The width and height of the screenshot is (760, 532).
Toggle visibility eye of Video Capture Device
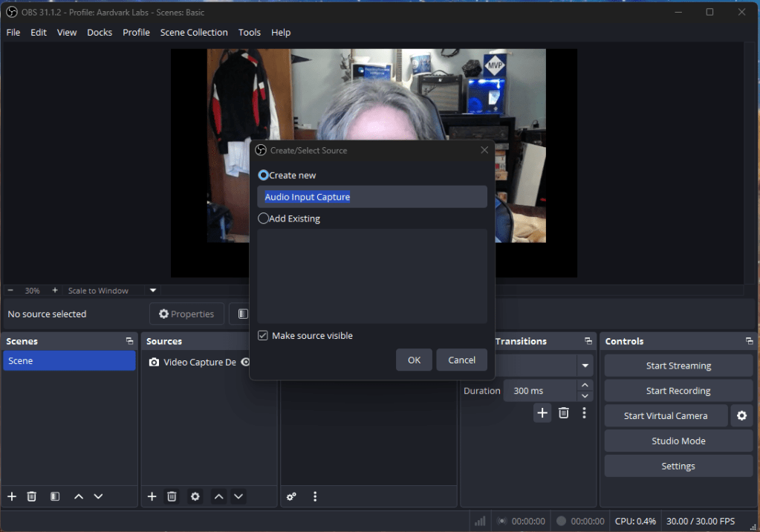point(245,362)
